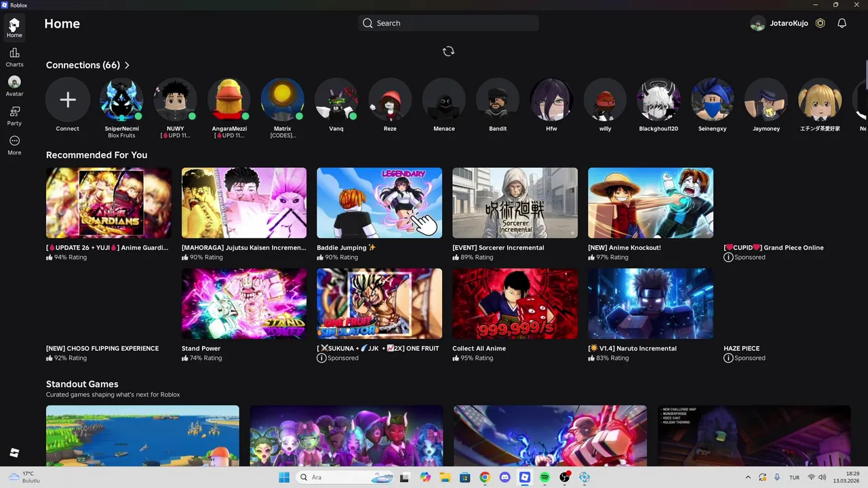Open the Naruto Incremental thumbnail
The width and height of the screenshot is (868, 488).
point(651,304)
